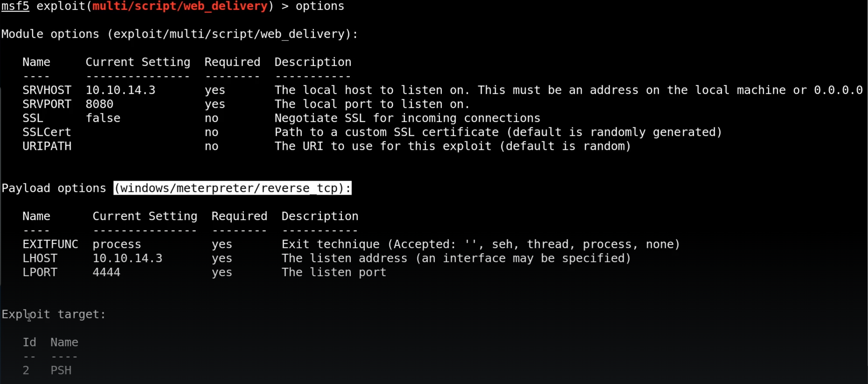Select the SSL option name

[x=33, y=118]
